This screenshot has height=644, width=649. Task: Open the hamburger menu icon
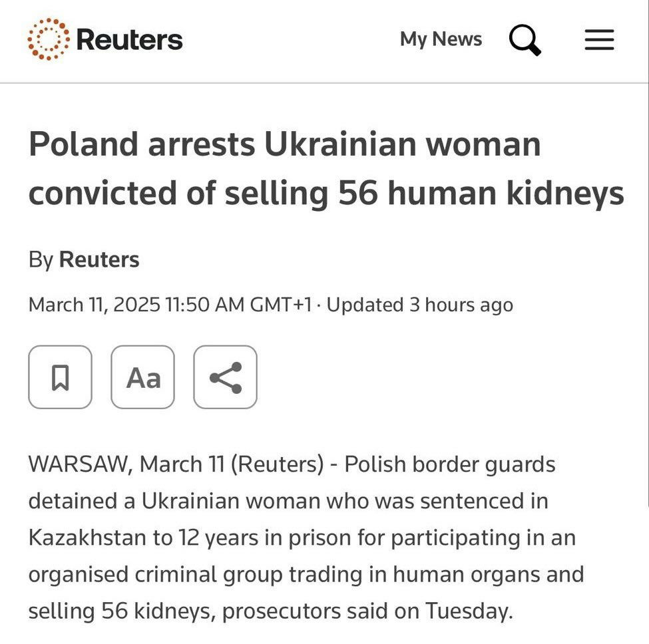click(x=599, y=40)
